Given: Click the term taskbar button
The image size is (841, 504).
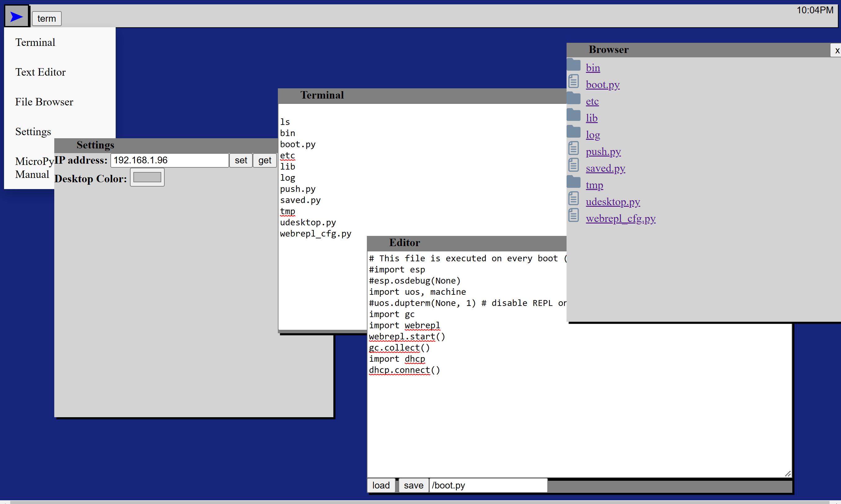Looking at the screenshot, I should [47, 18].
